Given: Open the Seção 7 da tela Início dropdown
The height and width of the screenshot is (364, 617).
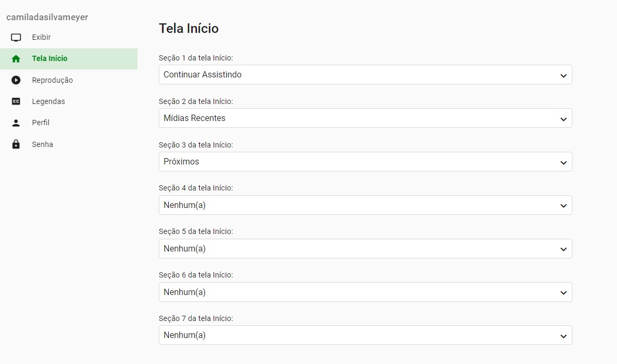Looking at the screenshot, I should [x=365, y=335].
